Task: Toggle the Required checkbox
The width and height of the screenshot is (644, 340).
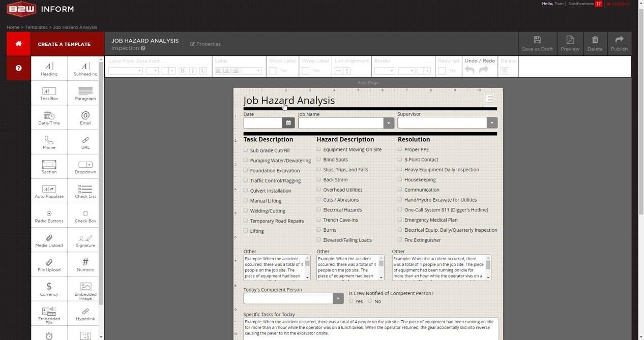Action: [x=442, y=71]
